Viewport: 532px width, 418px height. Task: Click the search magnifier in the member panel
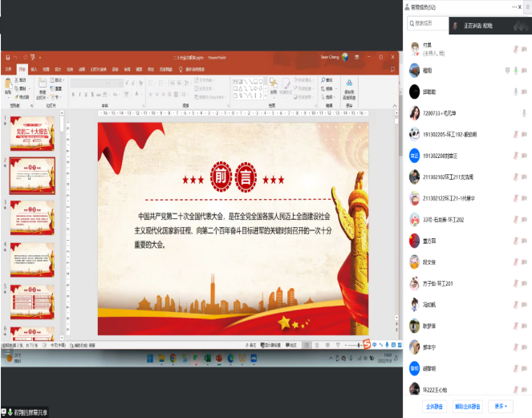410,23
